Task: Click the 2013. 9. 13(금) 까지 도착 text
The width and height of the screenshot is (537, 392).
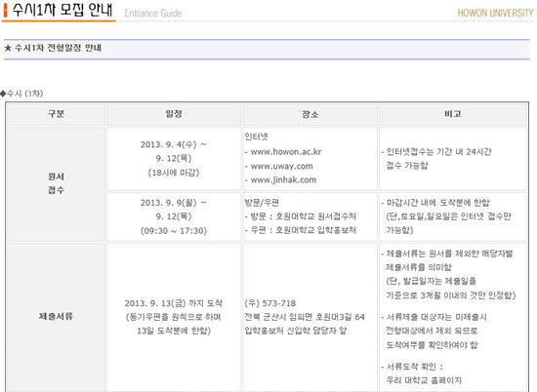Action: coord(174,303)
